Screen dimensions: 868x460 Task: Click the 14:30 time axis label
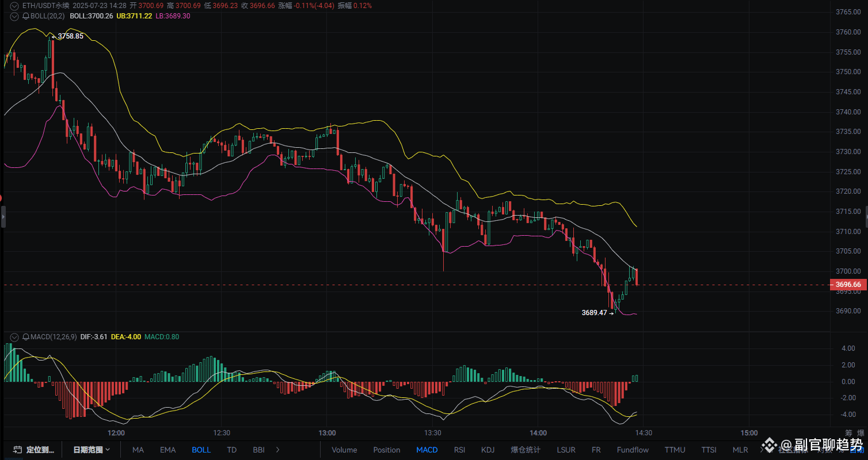(644, 433)
